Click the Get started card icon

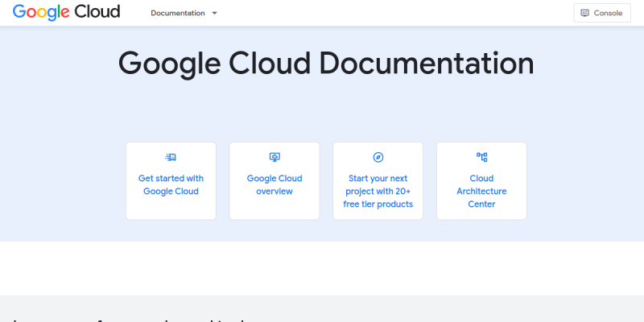(x=171, y=157)
